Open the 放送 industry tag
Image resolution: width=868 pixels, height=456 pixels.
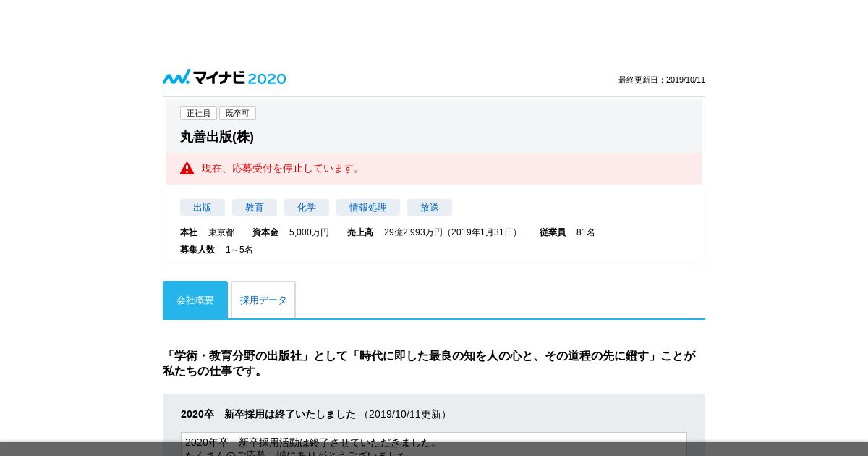click(x=430, y=208)
